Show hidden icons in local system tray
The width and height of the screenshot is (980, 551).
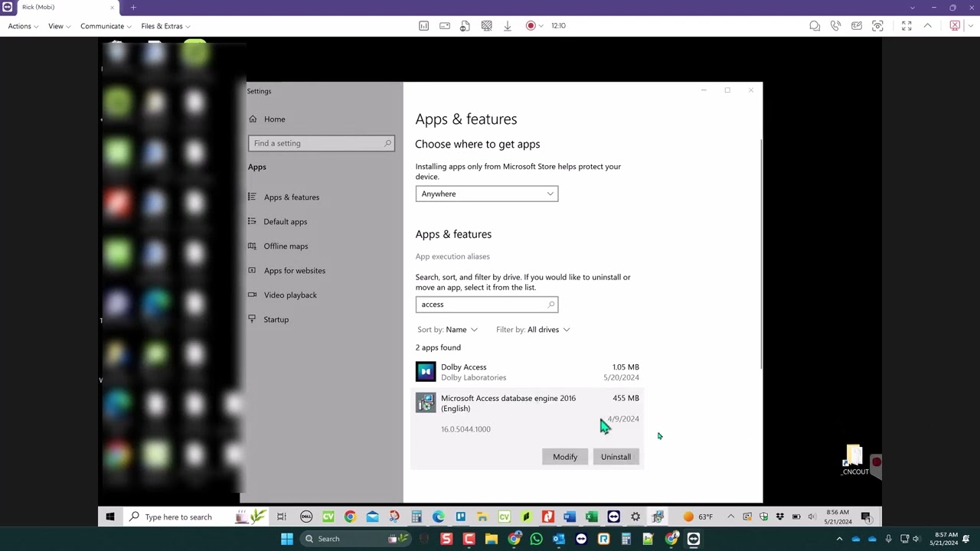pyautogui.click(x=839, y=540)
